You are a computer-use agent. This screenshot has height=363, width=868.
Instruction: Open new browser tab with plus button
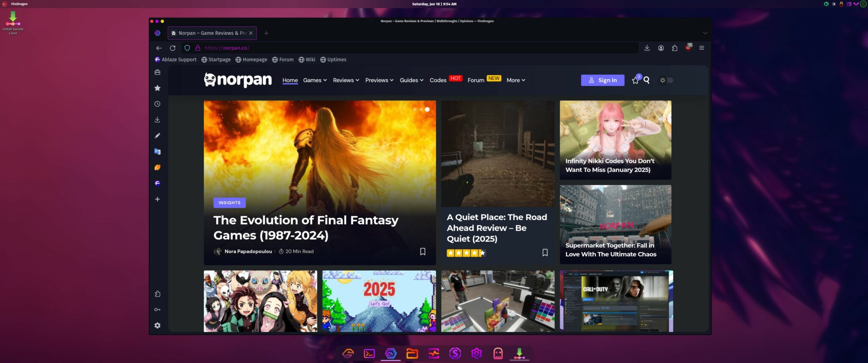pos(266,33)
